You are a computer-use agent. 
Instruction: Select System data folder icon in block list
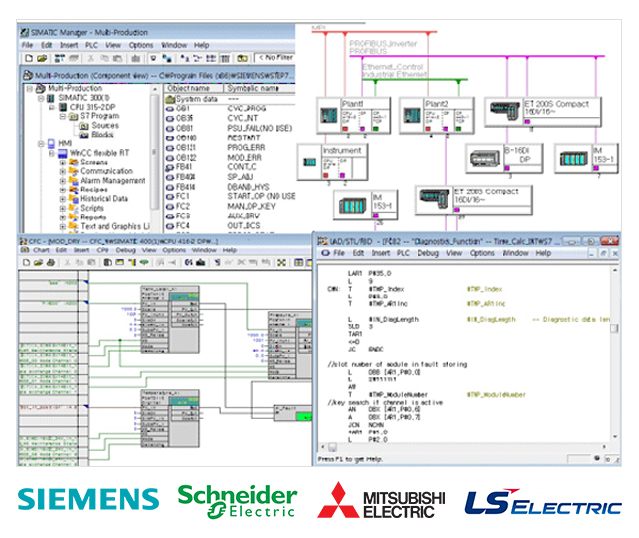pyautogui.click(x=170, y=99)
